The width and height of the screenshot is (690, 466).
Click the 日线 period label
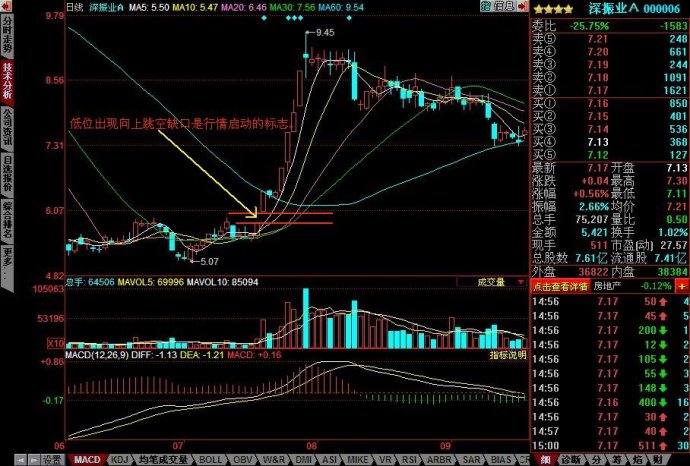coord(74,7)
